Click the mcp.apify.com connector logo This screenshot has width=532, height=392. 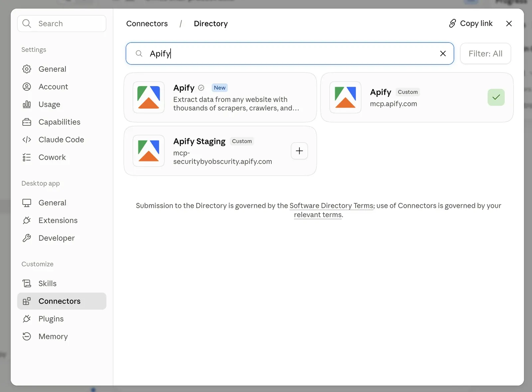(345, 97)
